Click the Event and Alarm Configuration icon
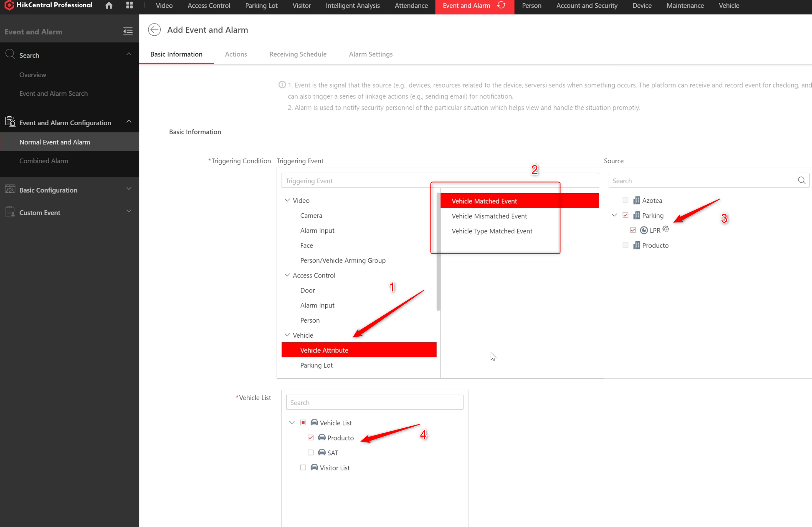Screen dimensions: 812x527 tap(10, 122)
